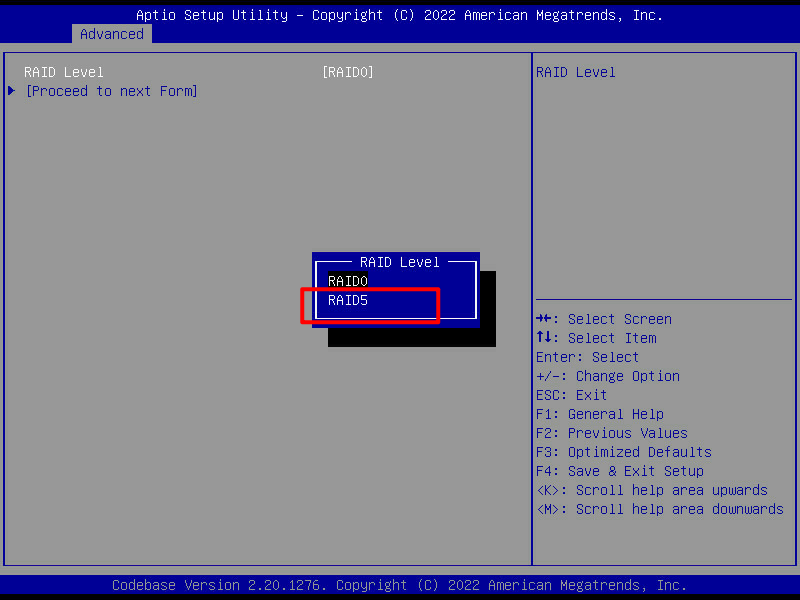This screenshot has width=800, height=600.
Task: Click <K> Scroll help area upwards
Action: pyautogui.click(x=651, y=490)
